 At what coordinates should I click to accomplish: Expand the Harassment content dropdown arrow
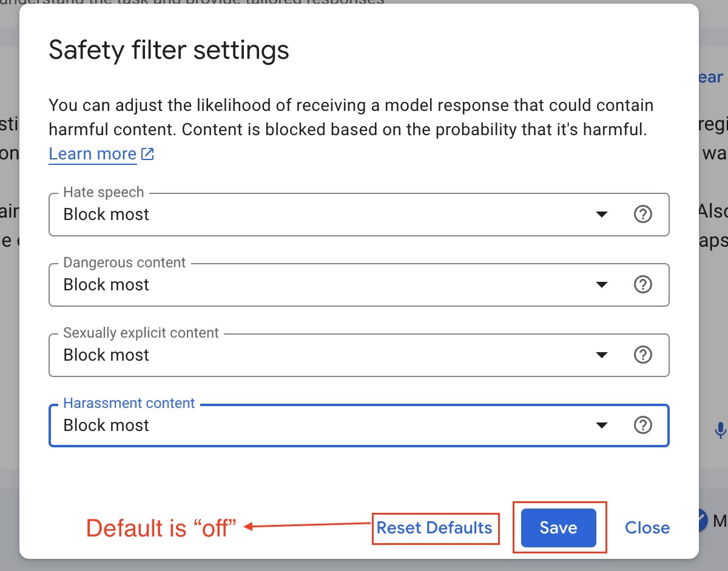(x=601, y=426)
